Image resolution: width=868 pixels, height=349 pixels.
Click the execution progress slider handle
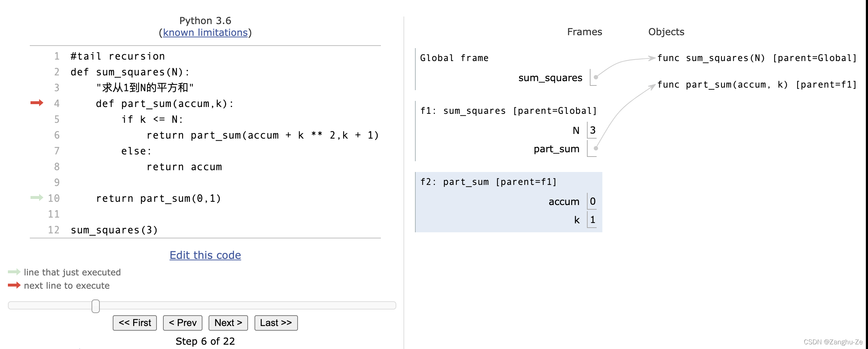pos(95,306)
